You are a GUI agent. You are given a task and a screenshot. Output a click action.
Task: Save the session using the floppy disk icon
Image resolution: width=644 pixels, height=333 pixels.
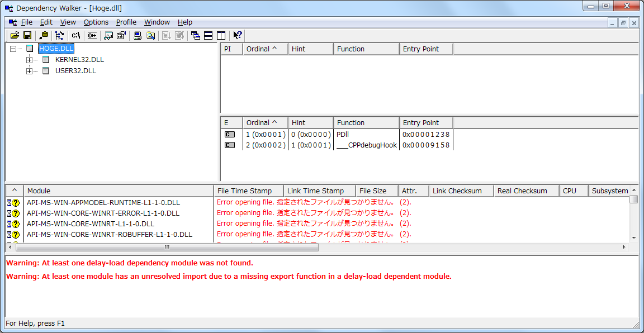pyautogui.click(x=27, y=35)
